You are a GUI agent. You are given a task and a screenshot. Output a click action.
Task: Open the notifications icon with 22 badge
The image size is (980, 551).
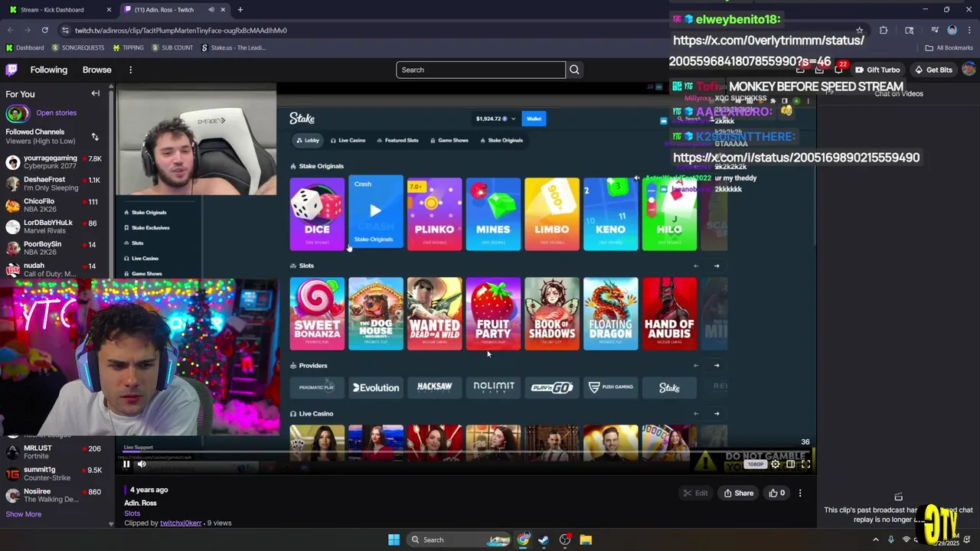point(839,69)
